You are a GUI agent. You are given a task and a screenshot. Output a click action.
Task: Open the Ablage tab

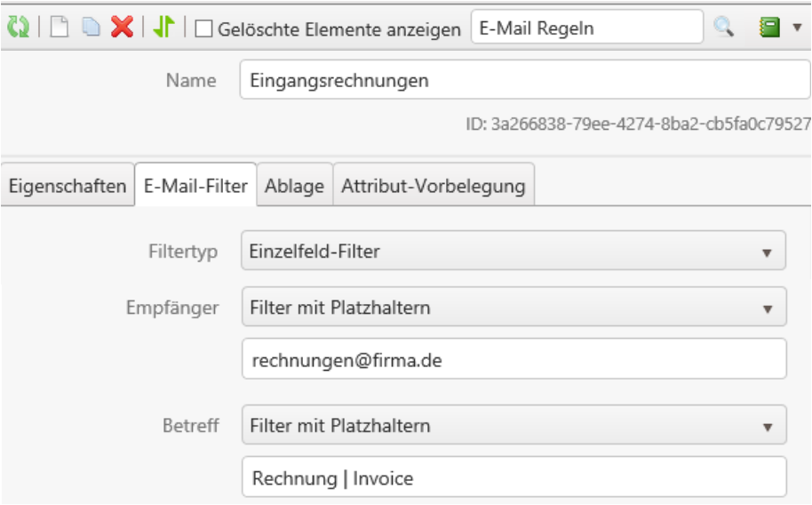coord(295,187)
